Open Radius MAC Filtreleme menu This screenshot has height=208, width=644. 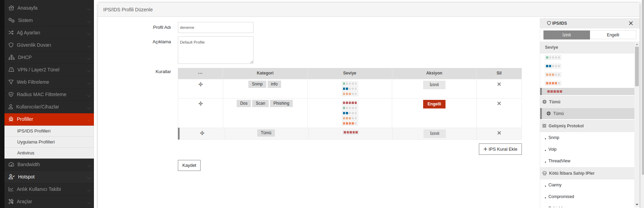(x=49, y=94)
